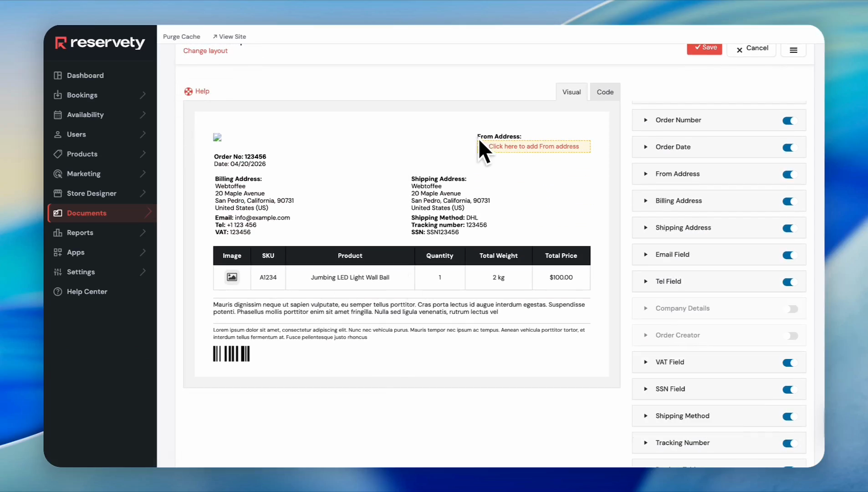868x492 pixels.
Task: Enable the Company Details toggle
Action: (x=791, y=309)
